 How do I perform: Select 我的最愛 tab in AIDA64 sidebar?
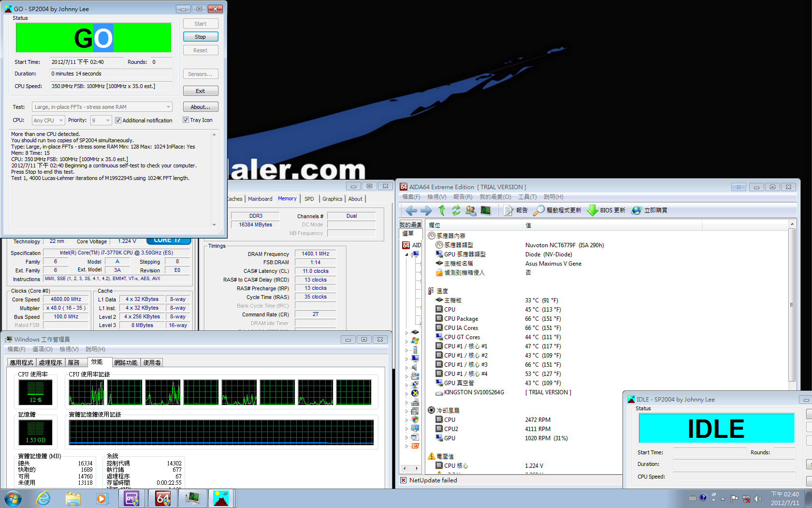(410, 225)
